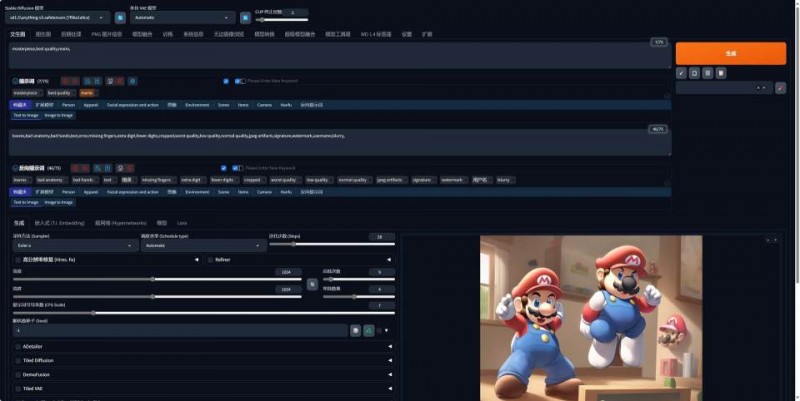Enable the Refiner checkbox
The image size is (800, 401).
coord(211,259)
